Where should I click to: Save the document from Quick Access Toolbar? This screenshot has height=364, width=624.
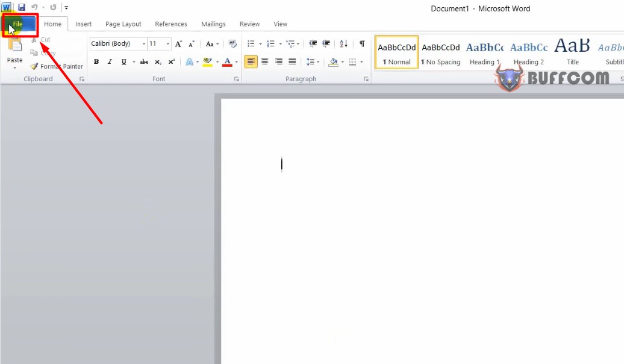pyautogui.click(x=22, y=7)
